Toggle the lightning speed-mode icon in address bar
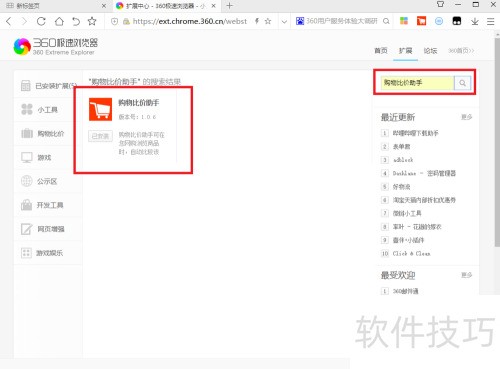 tap(257, 21)
